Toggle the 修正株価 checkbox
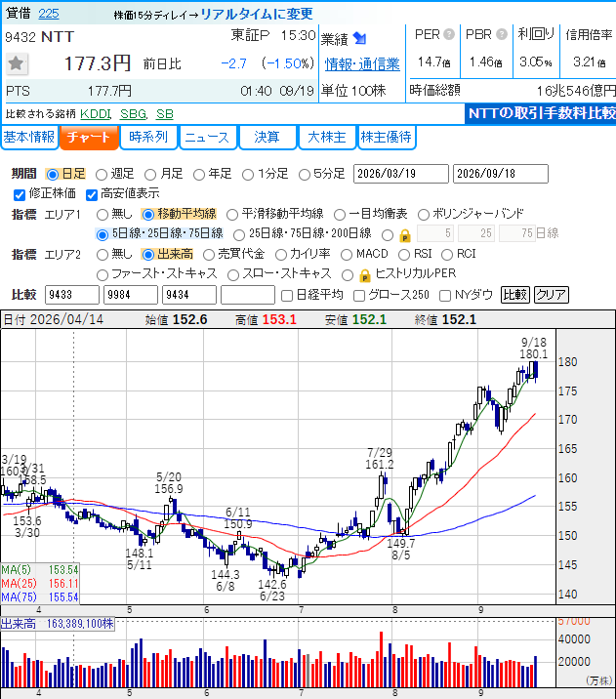Image resolution: width=616 pixels, height=699 pixels. tap(20, 194)
